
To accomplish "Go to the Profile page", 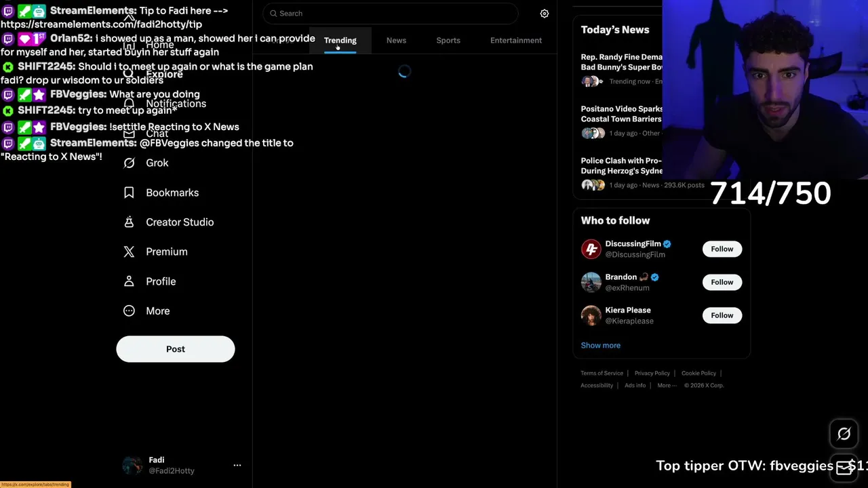I will pyautogui.click(x=150, y=281).
